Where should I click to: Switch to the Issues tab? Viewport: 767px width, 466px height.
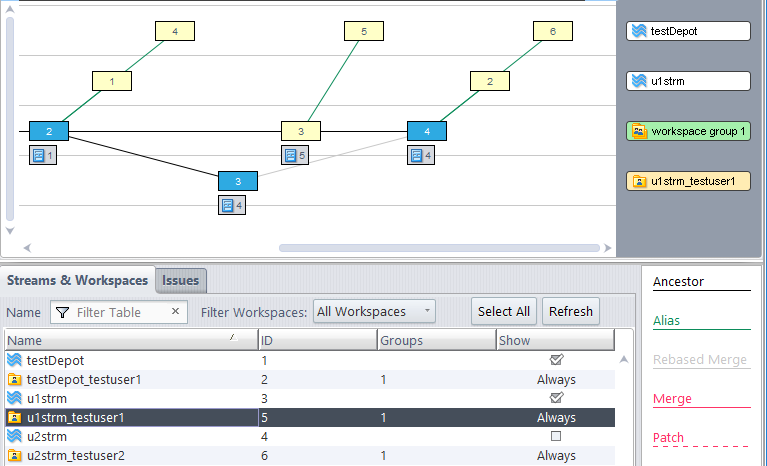point(182,281)
